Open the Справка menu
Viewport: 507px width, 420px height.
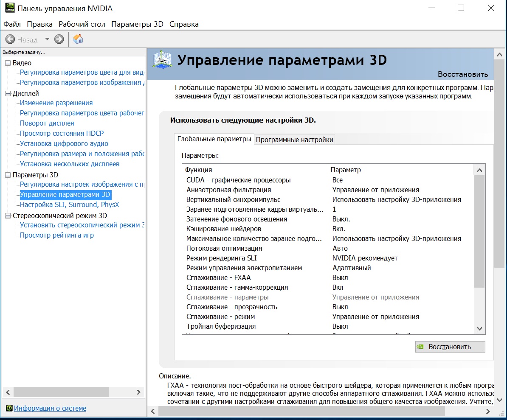click(184, 24)
